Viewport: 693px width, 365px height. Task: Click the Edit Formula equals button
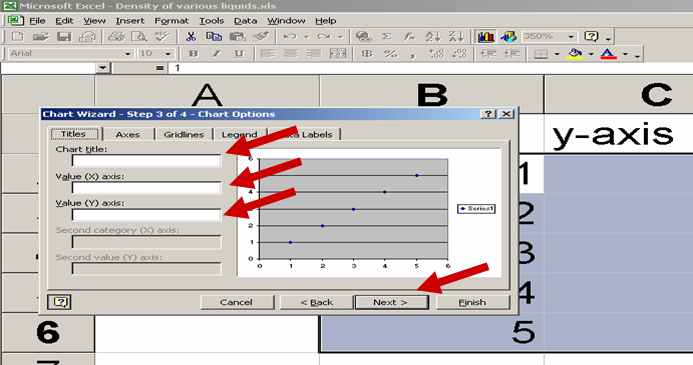point(160,68)
